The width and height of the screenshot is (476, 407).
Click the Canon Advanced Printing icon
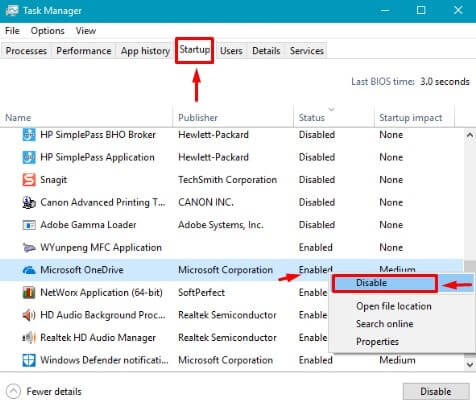click(x=29, y=203)
